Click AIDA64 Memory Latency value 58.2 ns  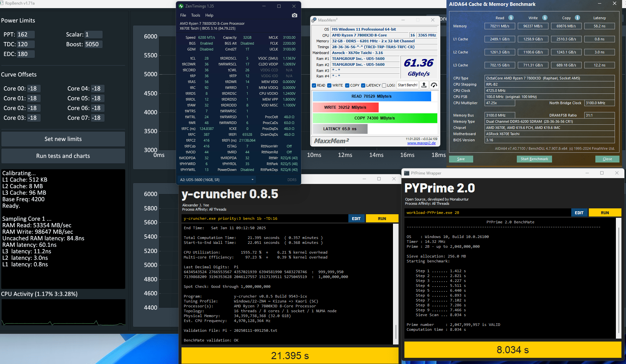[599, 26]
